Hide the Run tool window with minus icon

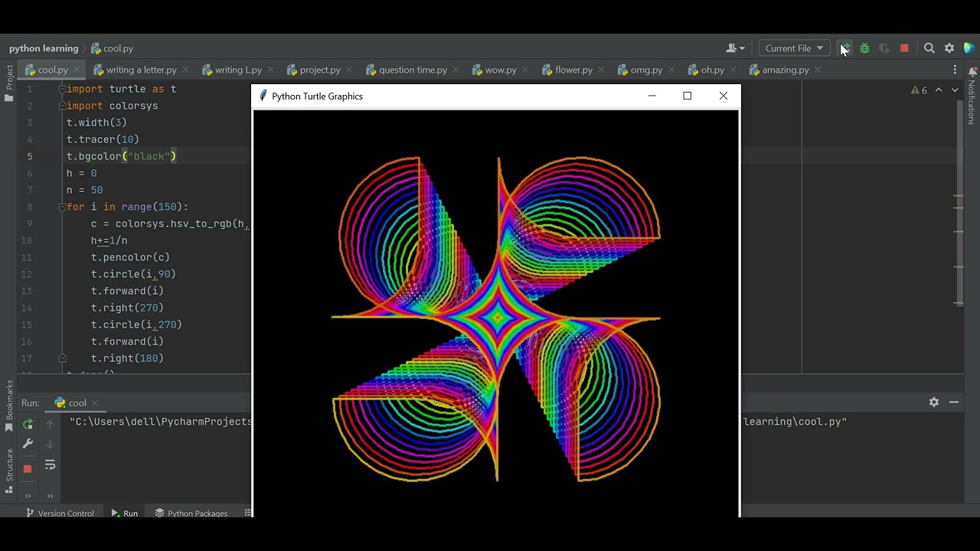click(x=954, y=402)
